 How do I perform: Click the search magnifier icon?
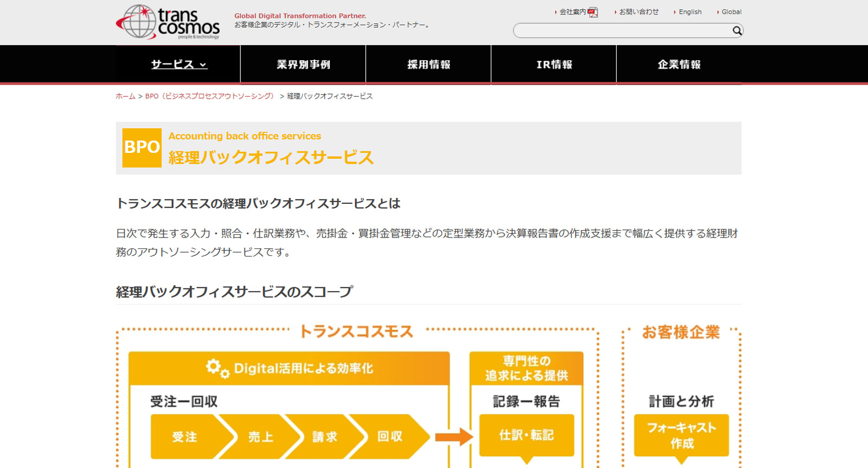[x=737, y=30]
